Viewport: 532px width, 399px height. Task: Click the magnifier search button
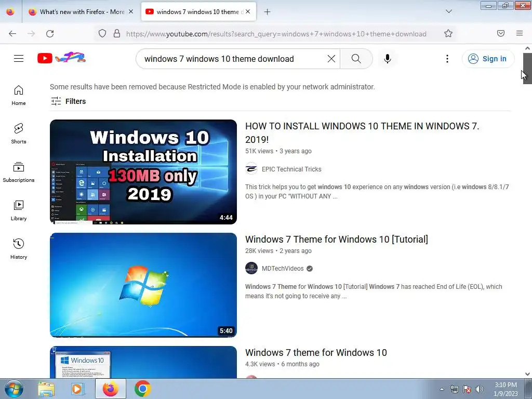356,59
